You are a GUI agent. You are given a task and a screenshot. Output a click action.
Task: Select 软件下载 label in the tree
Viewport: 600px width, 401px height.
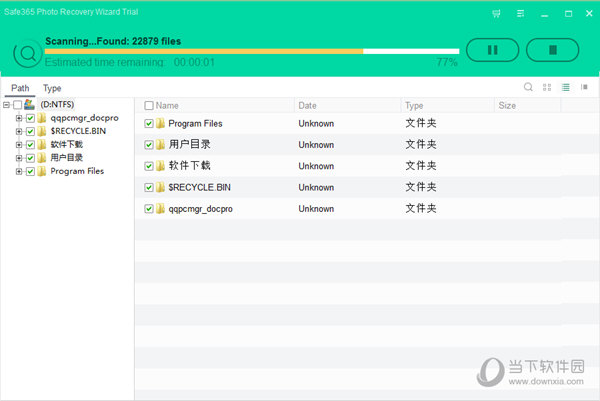click(x=67, y=145)
